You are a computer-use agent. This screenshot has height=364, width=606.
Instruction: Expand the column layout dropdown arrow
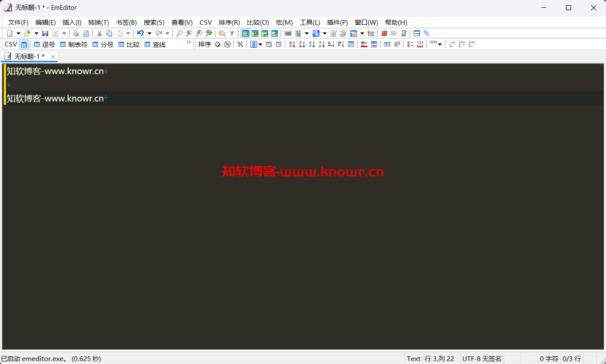click(261, 44)
